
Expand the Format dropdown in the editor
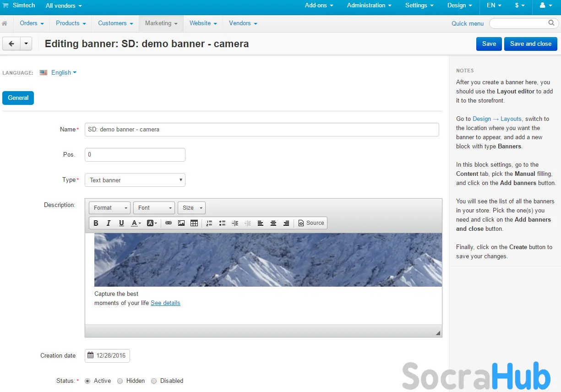109,208
